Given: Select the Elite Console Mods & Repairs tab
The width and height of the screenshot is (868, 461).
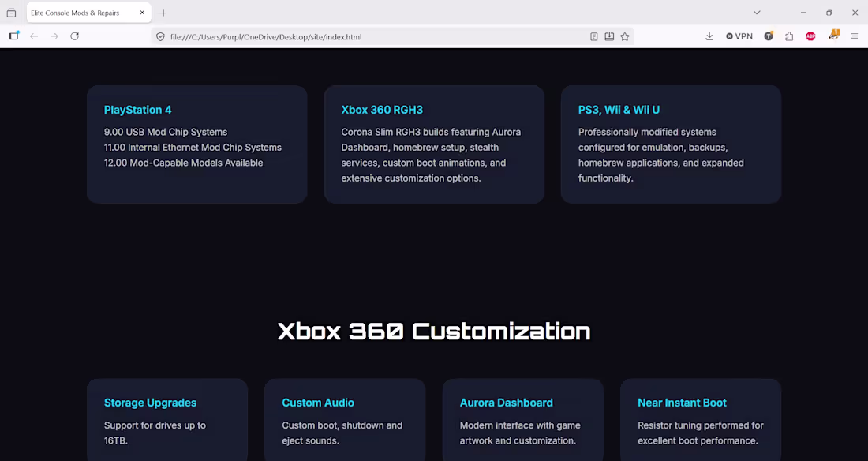Looking at the screenshot, I should point(88,13).
